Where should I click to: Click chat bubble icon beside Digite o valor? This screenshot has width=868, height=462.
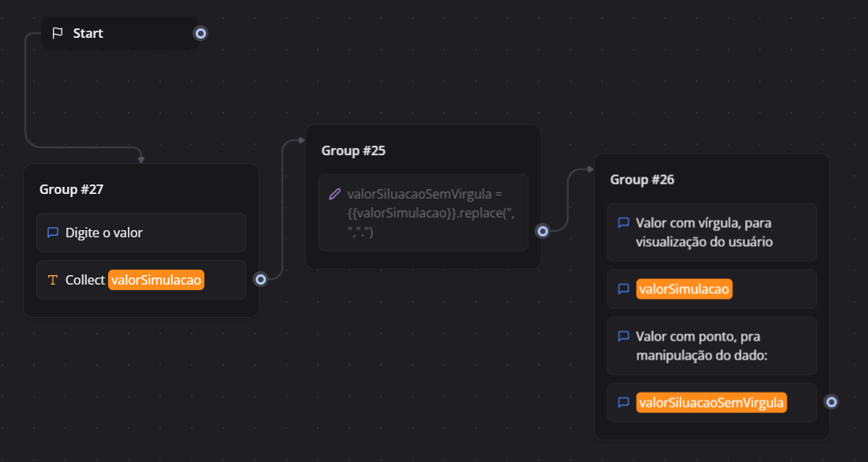coord(53,233)
